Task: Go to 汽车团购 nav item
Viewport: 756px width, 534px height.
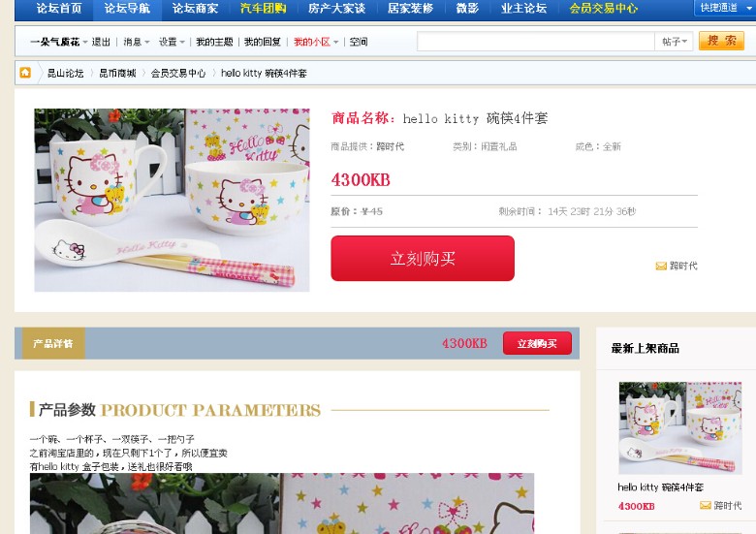Action: [x=264, y=9]
